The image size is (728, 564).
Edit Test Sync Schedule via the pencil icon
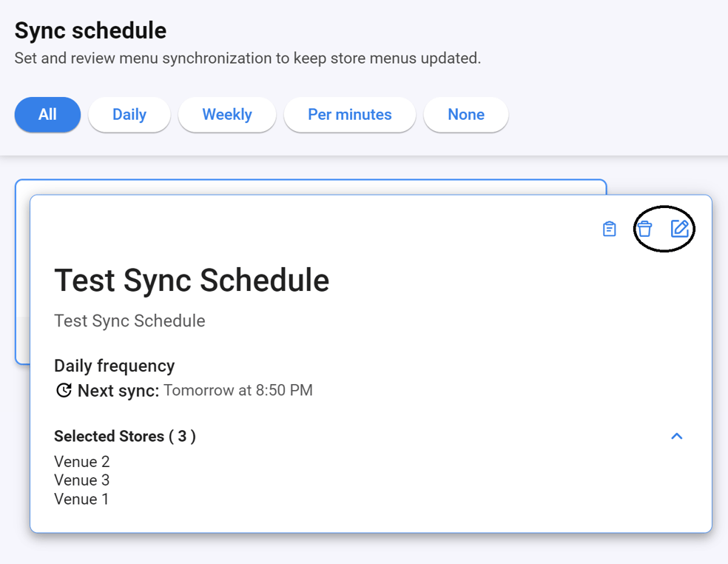coord(680,229)
